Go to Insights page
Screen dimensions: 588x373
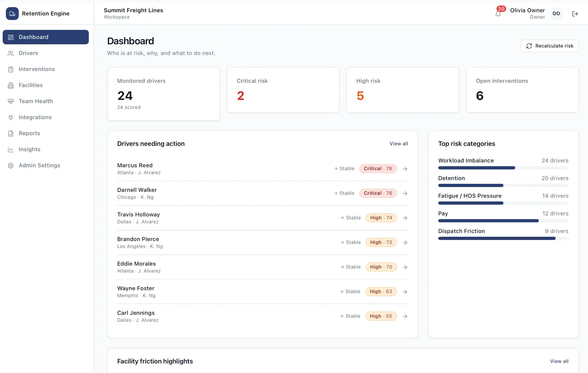click(x=46, y=149)
